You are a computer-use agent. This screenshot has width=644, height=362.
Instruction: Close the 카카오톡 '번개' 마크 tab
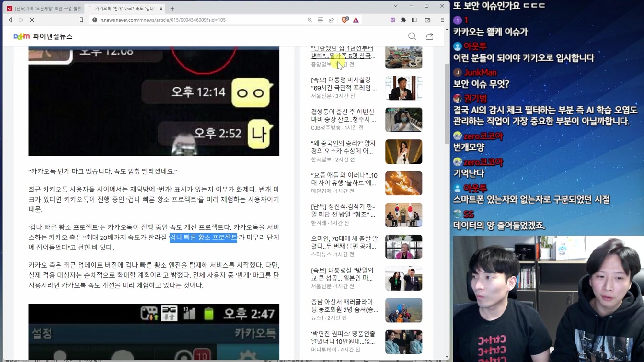point(161,9)
